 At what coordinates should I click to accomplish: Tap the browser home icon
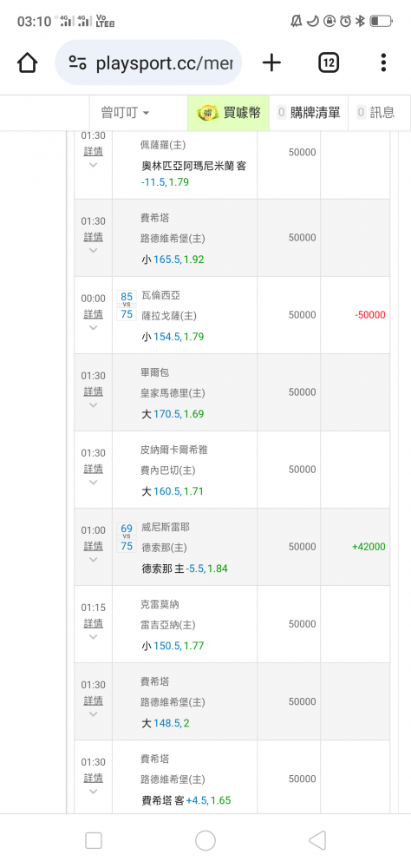pyautogui.click(x=27, y=62)
